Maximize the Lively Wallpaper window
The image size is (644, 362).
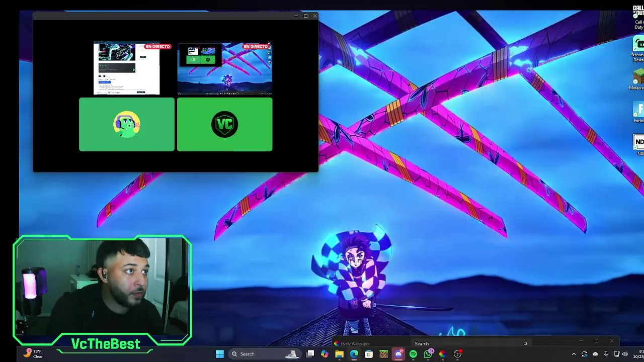coord(596,341)
